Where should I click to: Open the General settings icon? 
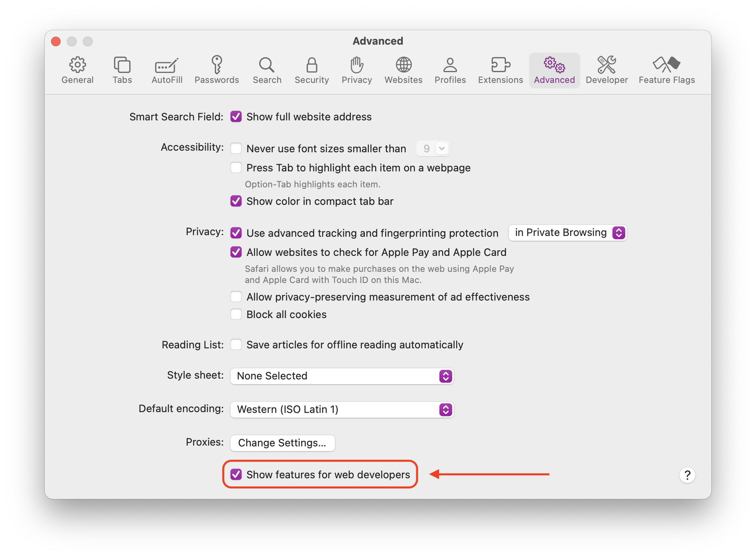coord(78,70)
